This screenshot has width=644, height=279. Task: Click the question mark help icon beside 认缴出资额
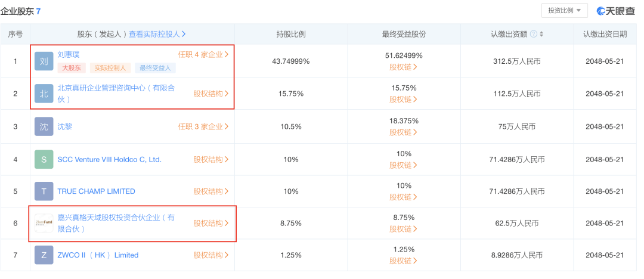coord(534,34)
